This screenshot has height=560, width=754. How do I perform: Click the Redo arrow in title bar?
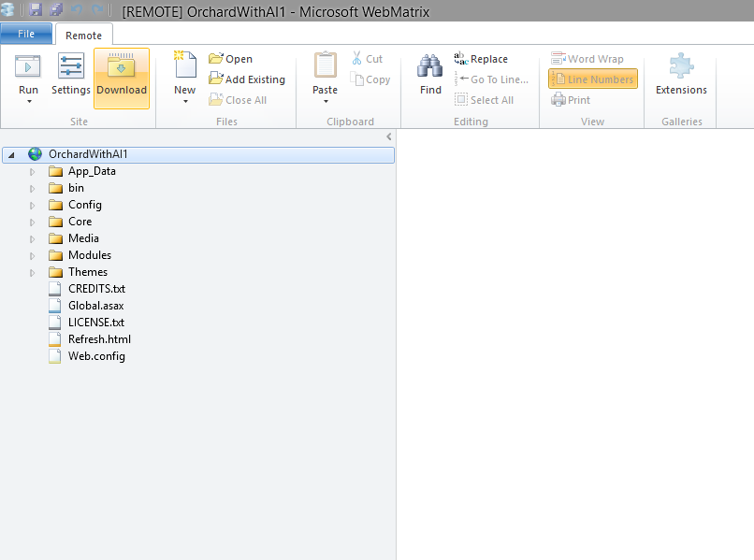97,9
